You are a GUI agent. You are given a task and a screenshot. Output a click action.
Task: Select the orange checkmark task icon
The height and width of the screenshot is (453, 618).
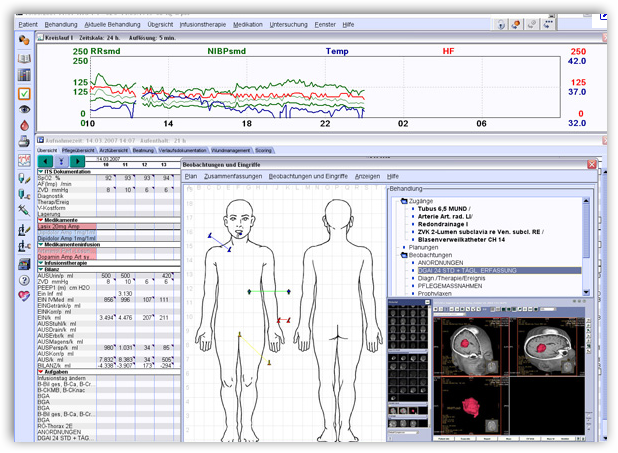coord(24,93)
